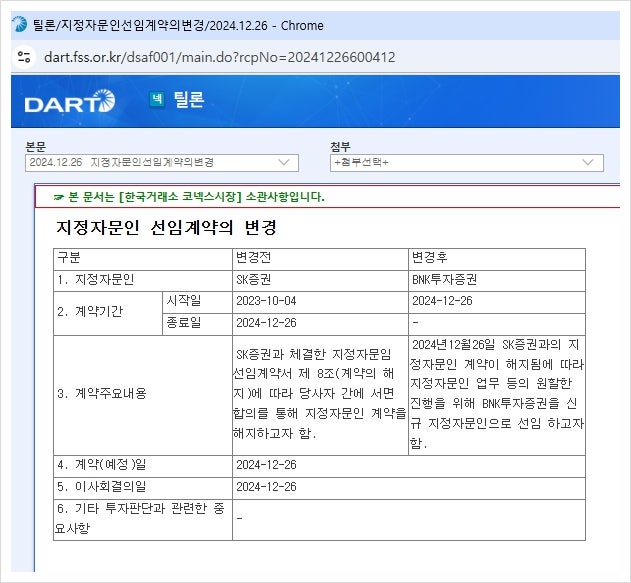Click the '시작일' sub-label cell
This screenshot has height=583, width=631.
tap(197, 303)
